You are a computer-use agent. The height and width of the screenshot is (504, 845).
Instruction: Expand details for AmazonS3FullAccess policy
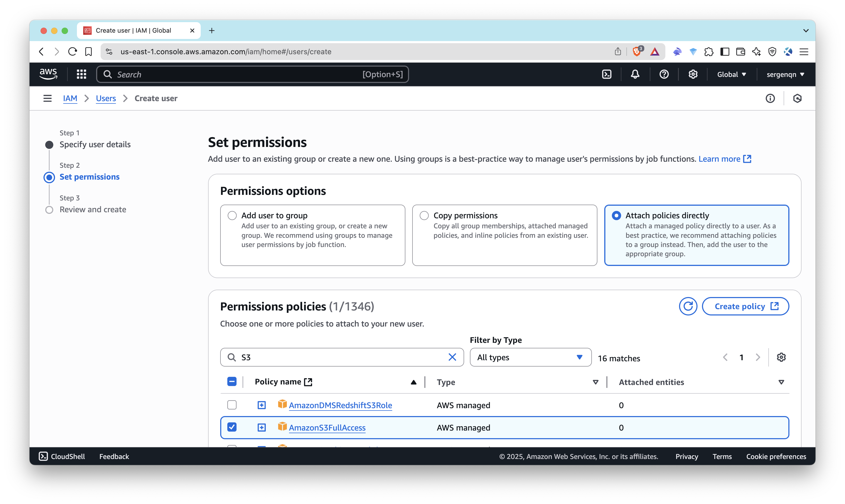(x=262, y=427)
